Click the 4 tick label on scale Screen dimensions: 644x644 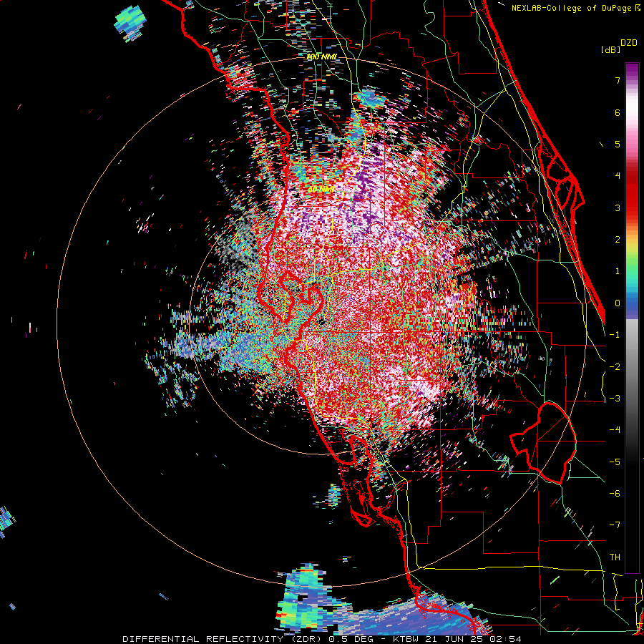(618, 176)
